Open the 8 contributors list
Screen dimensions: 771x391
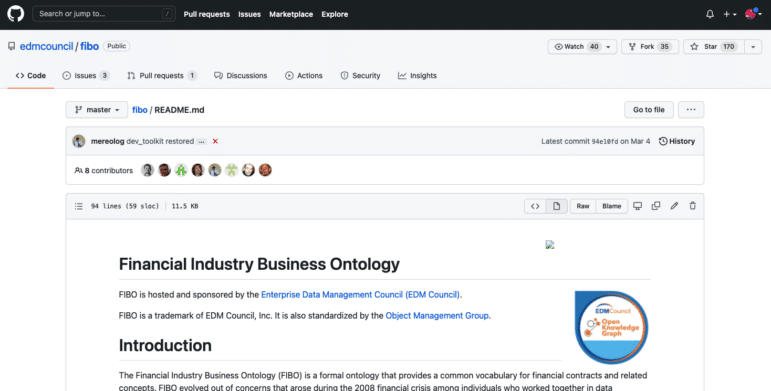tap(104, 171)
